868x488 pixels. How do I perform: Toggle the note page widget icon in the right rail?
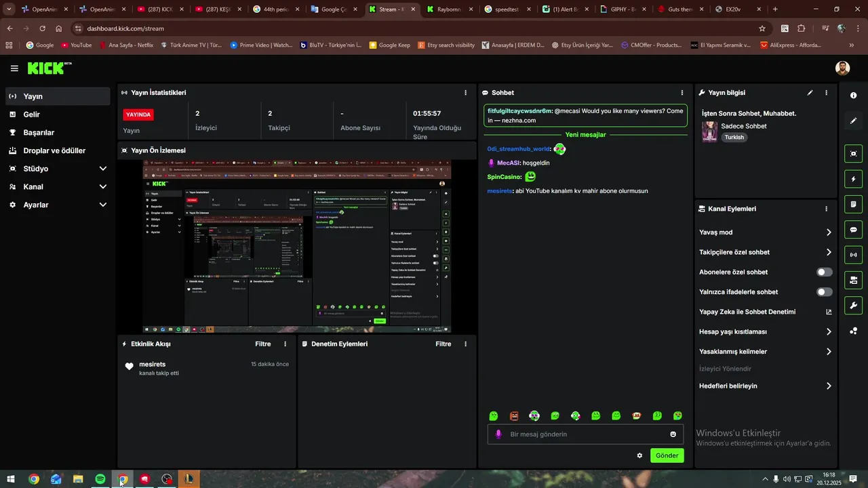click(x=853, y=204)
